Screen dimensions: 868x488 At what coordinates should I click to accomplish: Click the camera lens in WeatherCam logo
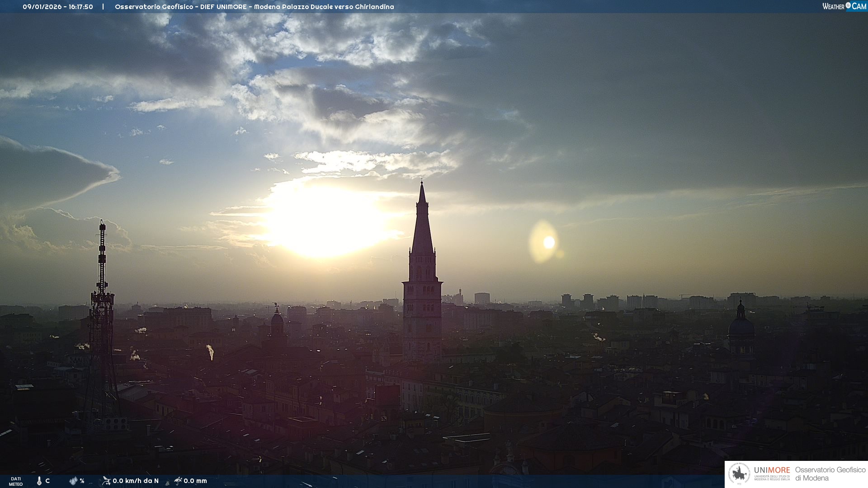coord(848,5)
